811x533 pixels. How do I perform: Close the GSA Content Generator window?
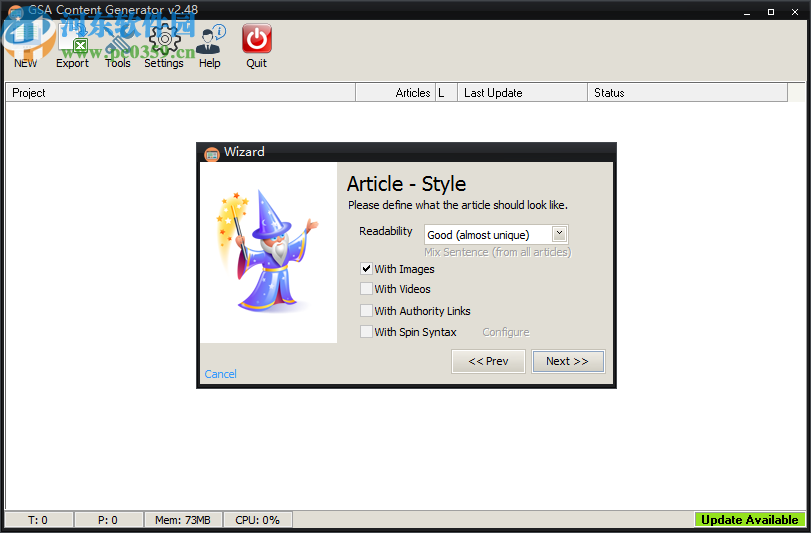tap(795, 12)
